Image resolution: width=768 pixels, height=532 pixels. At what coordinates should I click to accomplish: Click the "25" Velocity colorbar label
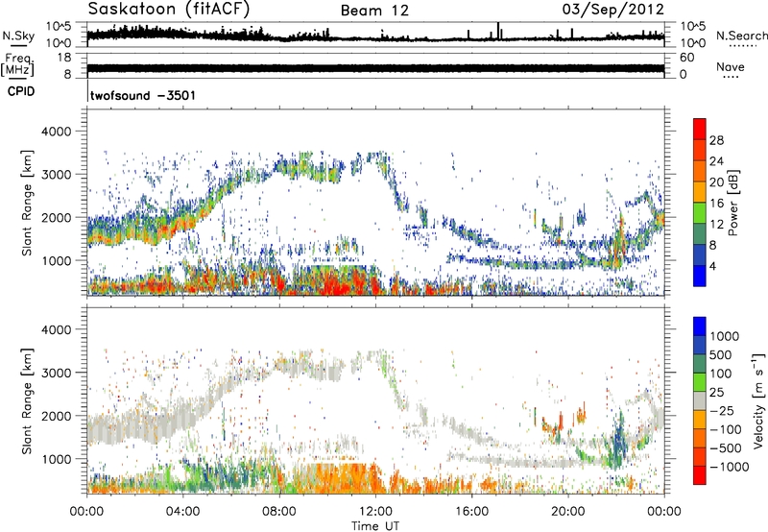pos(716,393)
